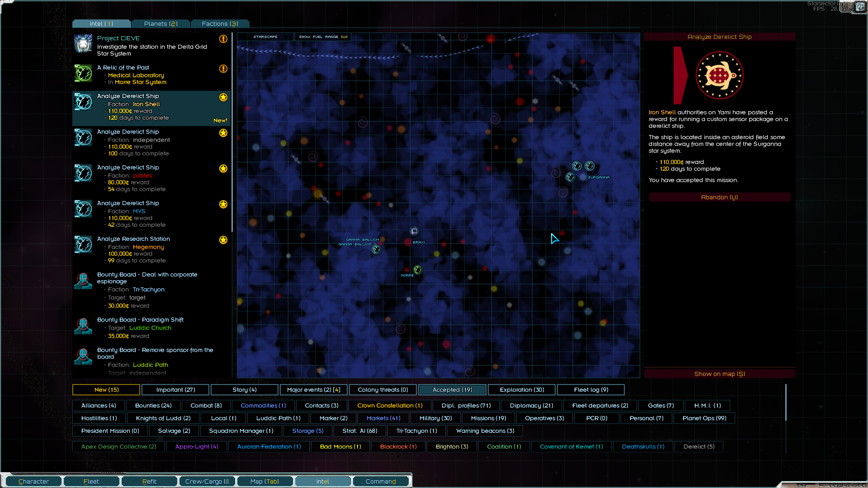Toggle the Bounties (24) tag filter

click(153, 405)
